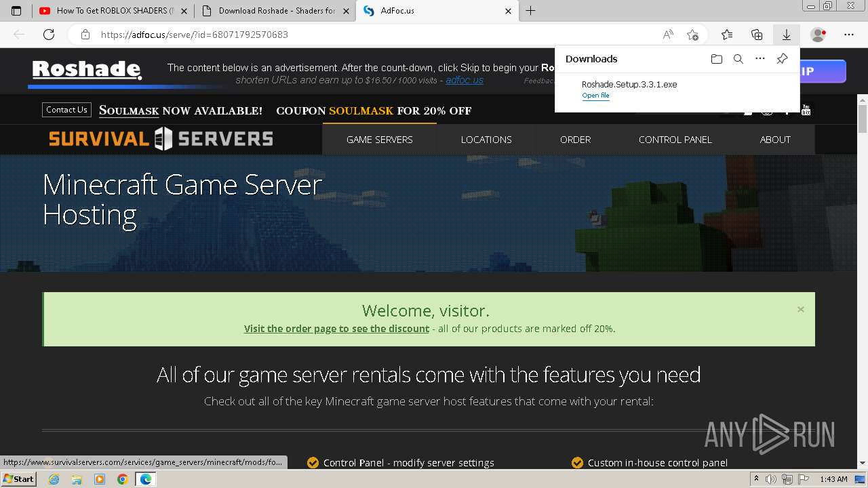Image resolution: width=868 pixels, height=488 pixels.
Task: Open the network tray icon
Action: pyautogui.click(x=789, y=479)
